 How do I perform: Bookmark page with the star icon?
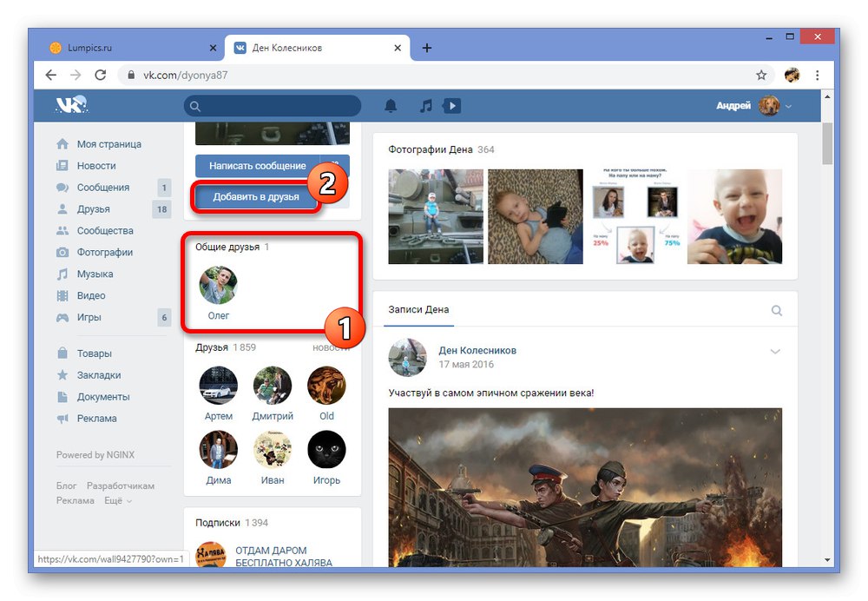point(761,76)
